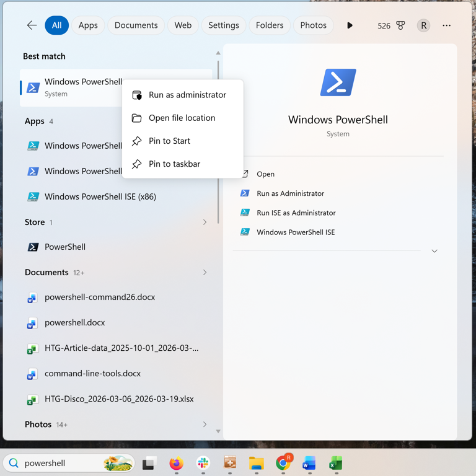Screen dimensions: 476x476
Task: Click the folder icon for Open file location
Action: click(136, 118)
